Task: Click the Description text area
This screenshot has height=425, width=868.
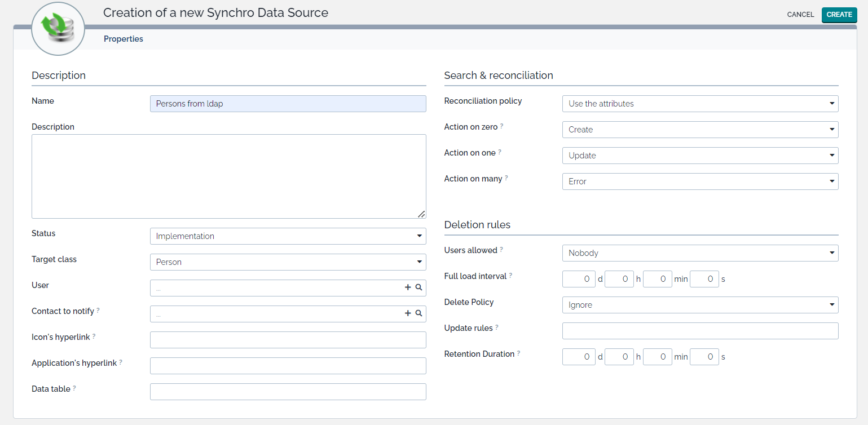Action: 228,176
